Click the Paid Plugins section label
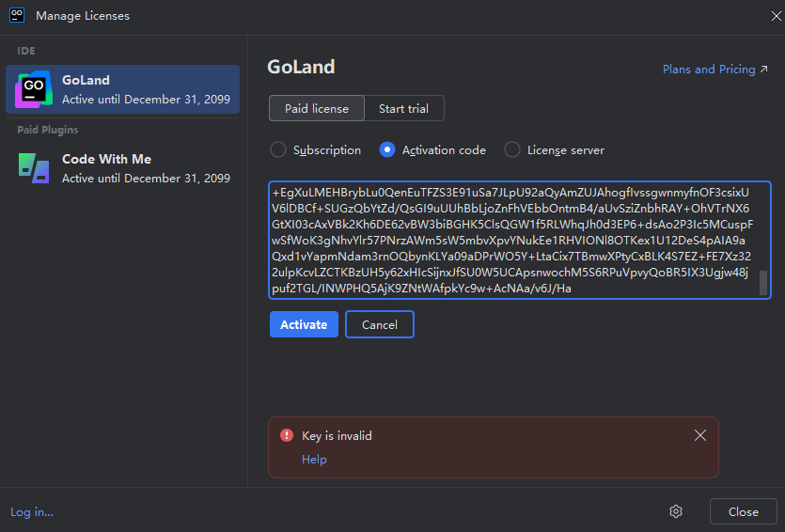This screenshot has width=785, height=532. [x=48, y=130]
